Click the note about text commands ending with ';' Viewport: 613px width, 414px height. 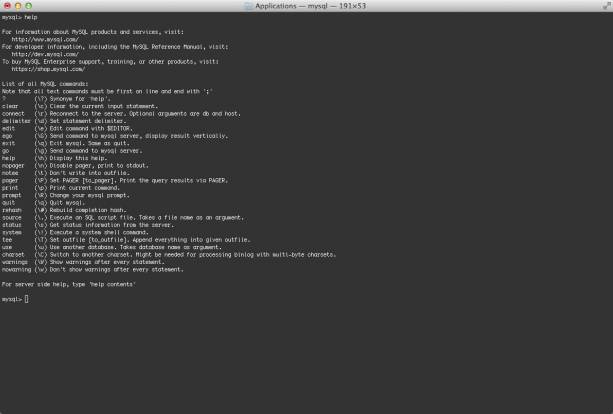[107, 91]
